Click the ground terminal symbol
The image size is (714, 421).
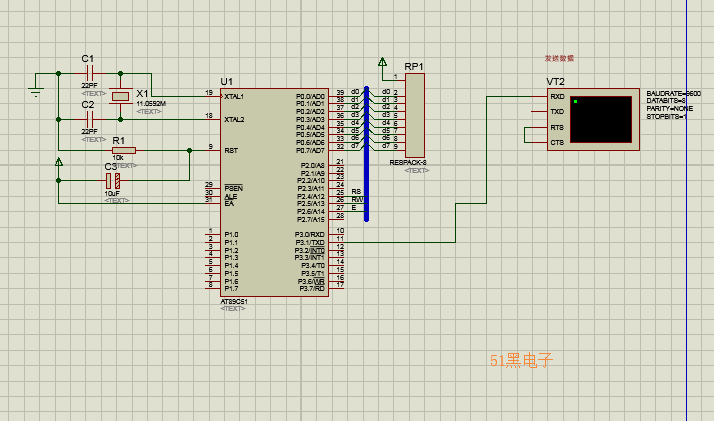point(36,91)
